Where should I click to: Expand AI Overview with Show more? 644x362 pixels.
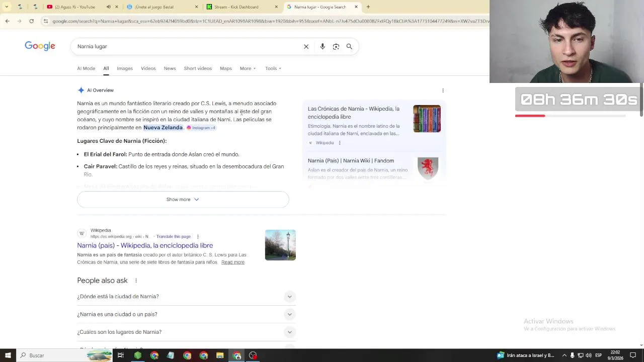tap(183, 200)
